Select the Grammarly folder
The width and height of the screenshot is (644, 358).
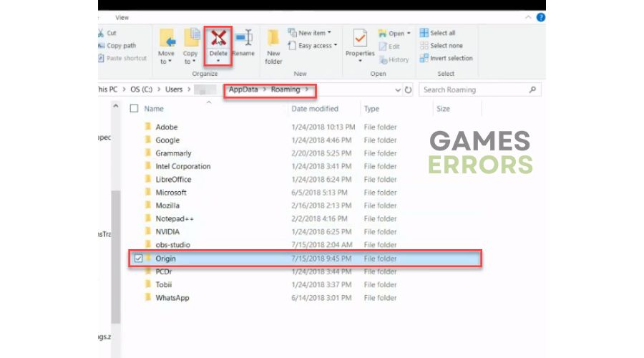pos(173,153)
